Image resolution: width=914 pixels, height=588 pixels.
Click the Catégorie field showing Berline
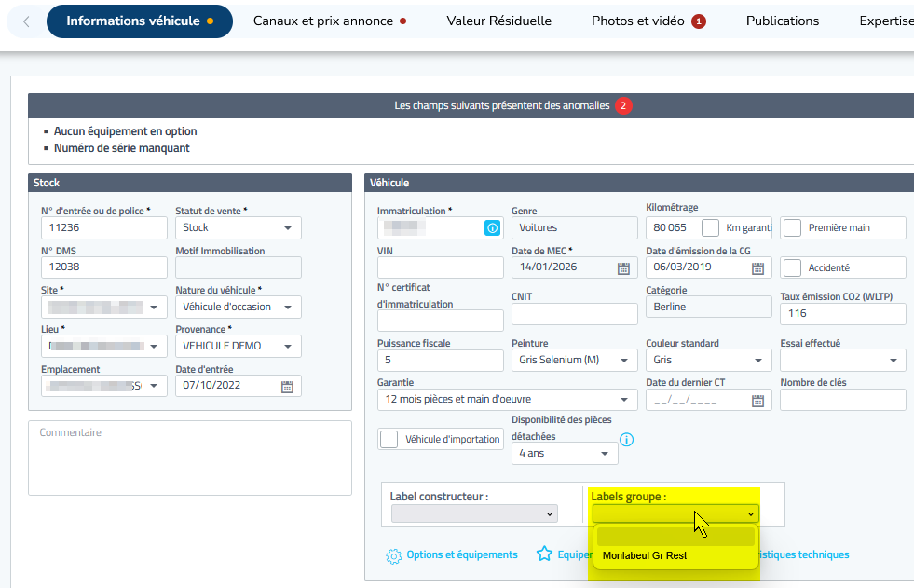(708, 308)
